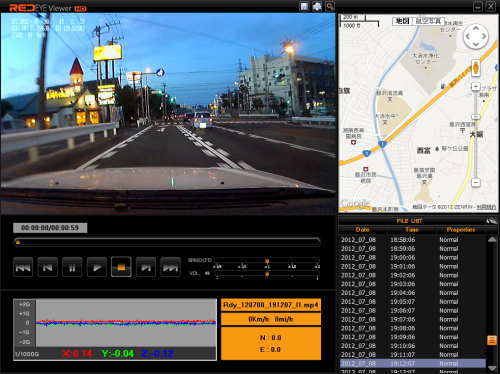Step forward one frame

146,267
